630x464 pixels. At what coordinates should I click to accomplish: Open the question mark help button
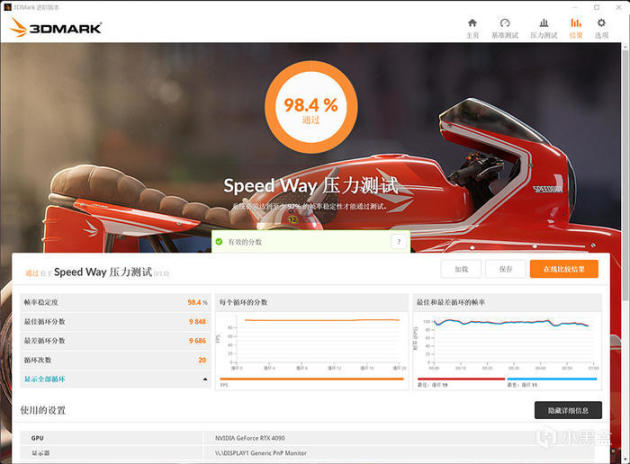399,241
